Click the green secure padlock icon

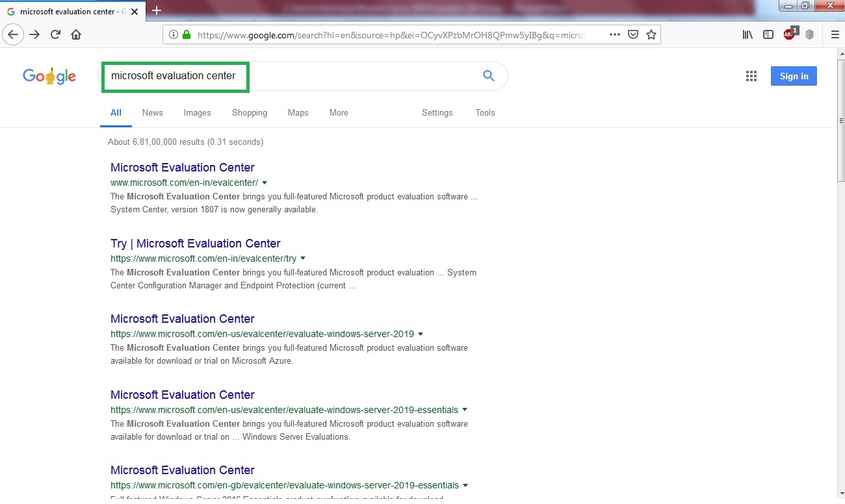186,35
